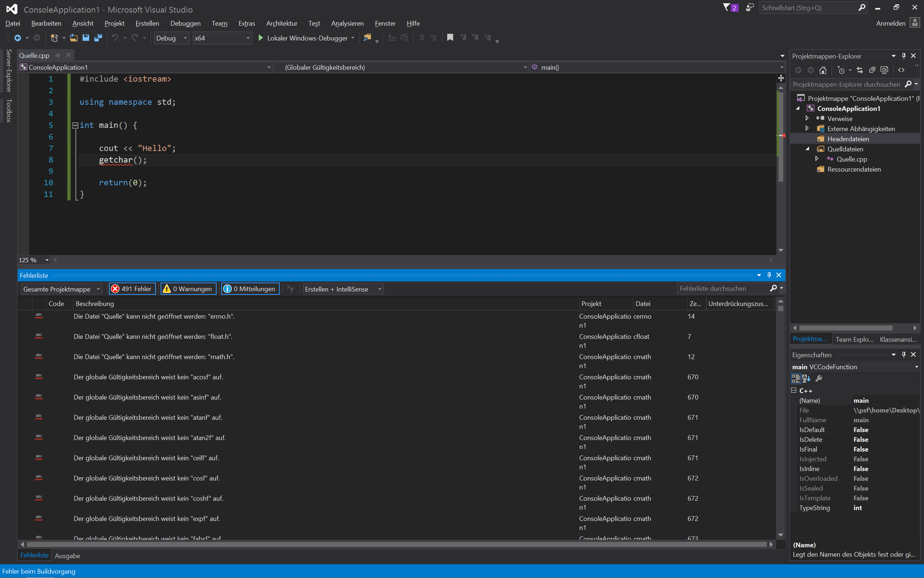Open the Debug configuration dropdown
Image resolution: width=924 pixels, height=578 pixels.
pyautogui.click(x=171, y=38)
